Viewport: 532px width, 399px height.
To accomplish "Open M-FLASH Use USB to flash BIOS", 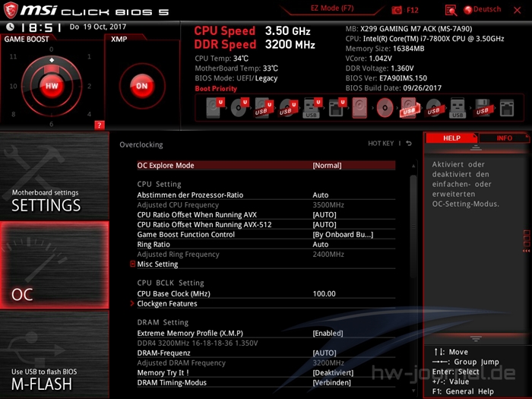I will pyautogui.click(x=55, y=355).
